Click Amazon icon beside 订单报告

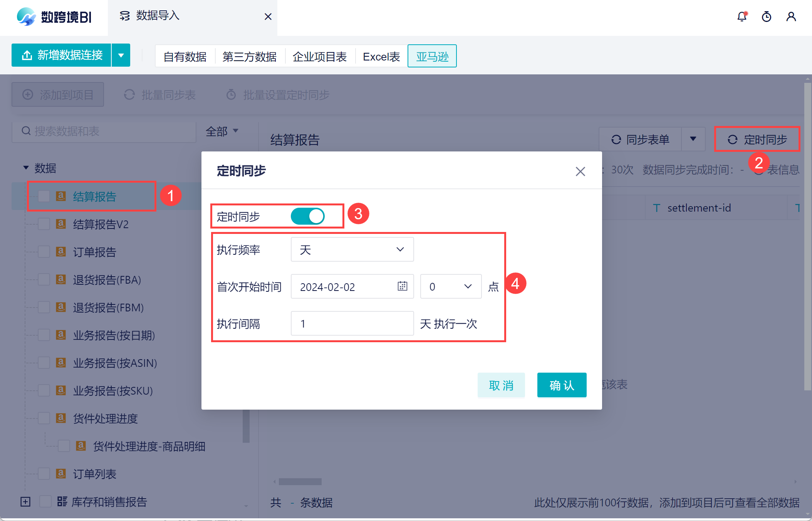click(x=60, y=252)
